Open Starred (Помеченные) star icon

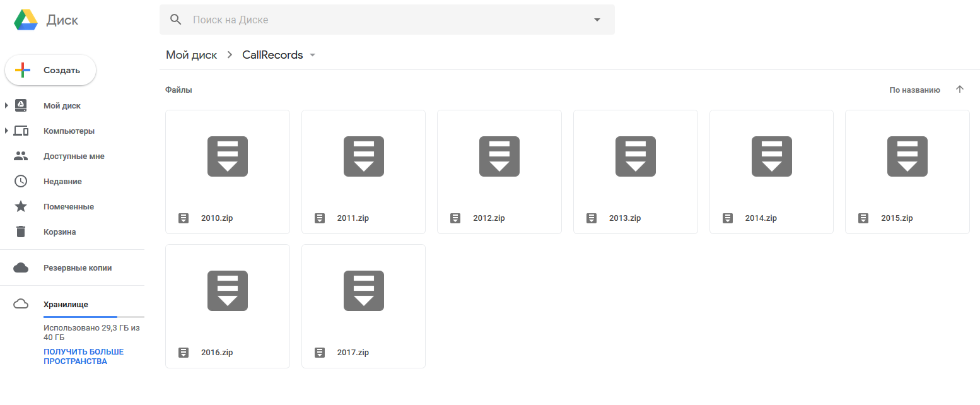[21, 206]
